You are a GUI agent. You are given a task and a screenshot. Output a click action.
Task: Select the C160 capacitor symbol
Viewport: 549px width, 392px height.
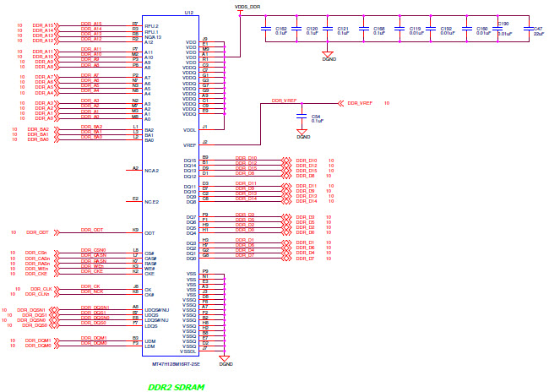pyautogui.click(x=467, y=29)
